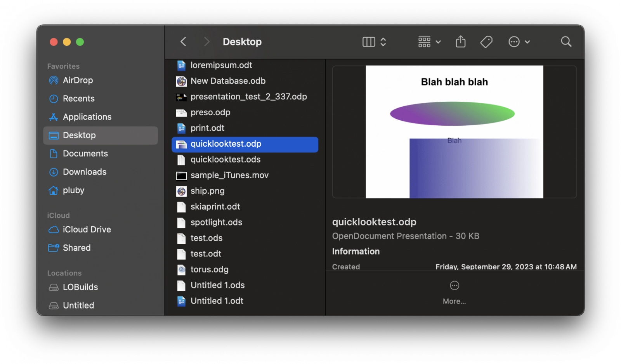The image size is (621, 364).
Task: Click the sample_iTunes.mov movie icon
Action: click(181, 175)
